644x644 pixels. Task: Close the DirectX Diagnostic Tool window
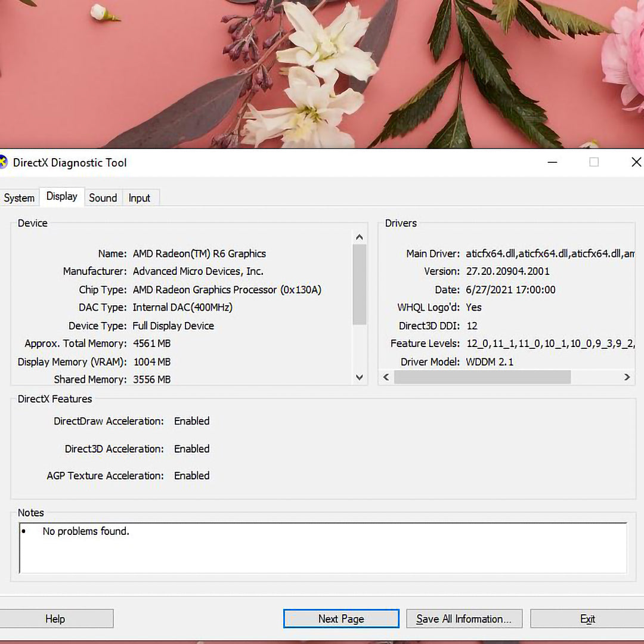pyautogui.click(x=636, y=162)
